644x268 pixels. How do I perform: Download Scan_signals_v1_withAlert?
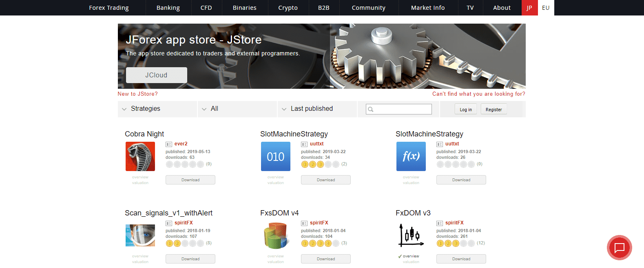pos(190,259)
